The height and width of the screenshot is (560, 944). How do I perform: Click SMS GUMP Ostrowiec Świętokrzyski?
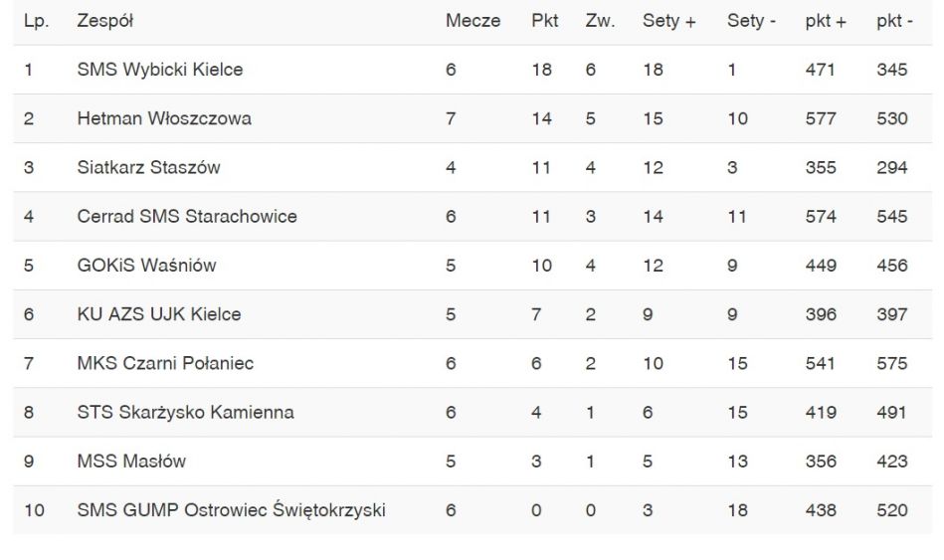pyautogui.click(x=231, y=510)
